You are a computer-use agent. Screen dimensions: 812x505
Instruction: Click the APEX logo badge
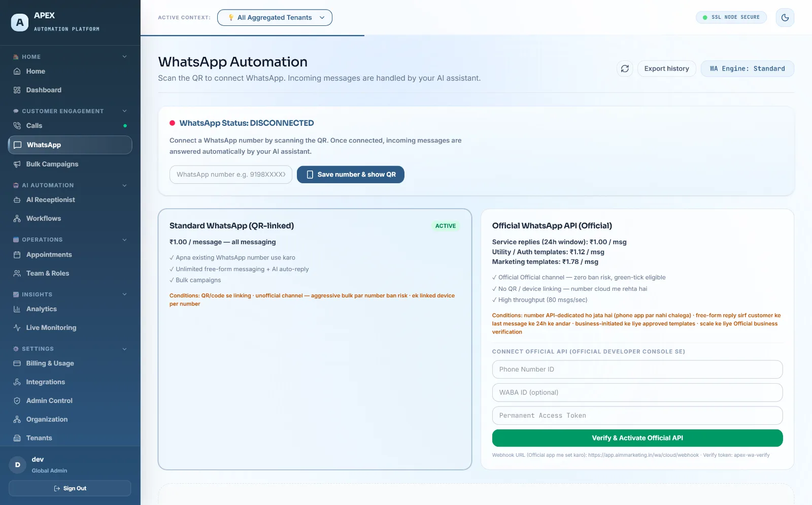click(x=19, y=22)
